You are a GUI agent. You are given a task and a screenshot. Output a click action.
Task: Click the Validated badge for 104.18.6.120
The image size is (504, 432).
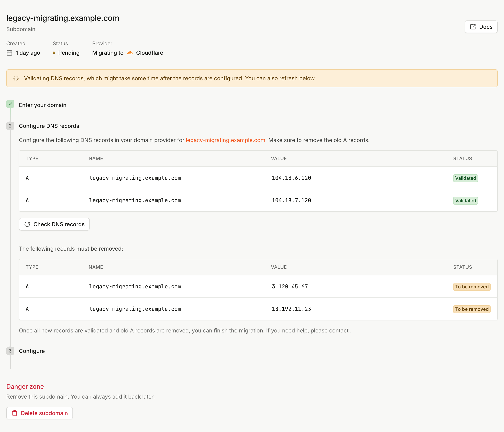[x=465, y=178]
